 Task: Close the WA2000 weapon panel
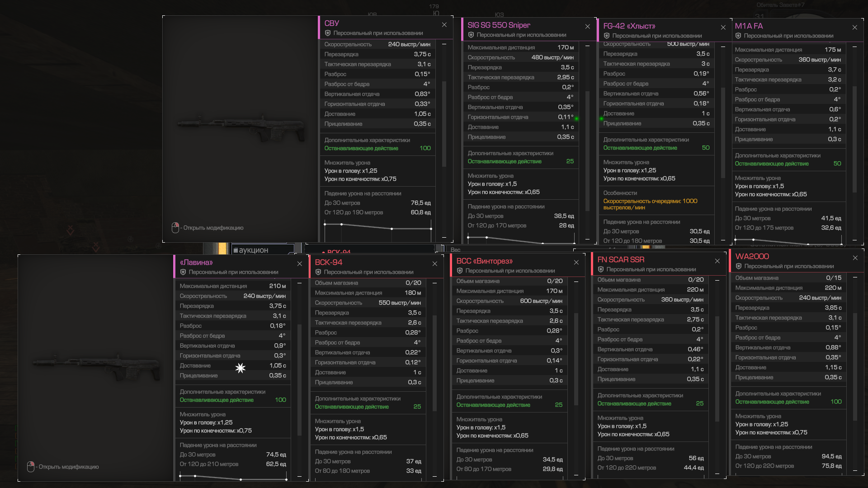tap(855, 258)
